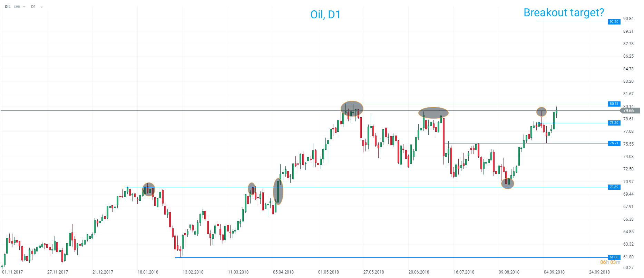Click the 70.39 support line price label
This screenshot has width=644, height=278.
tap(614, 187)
